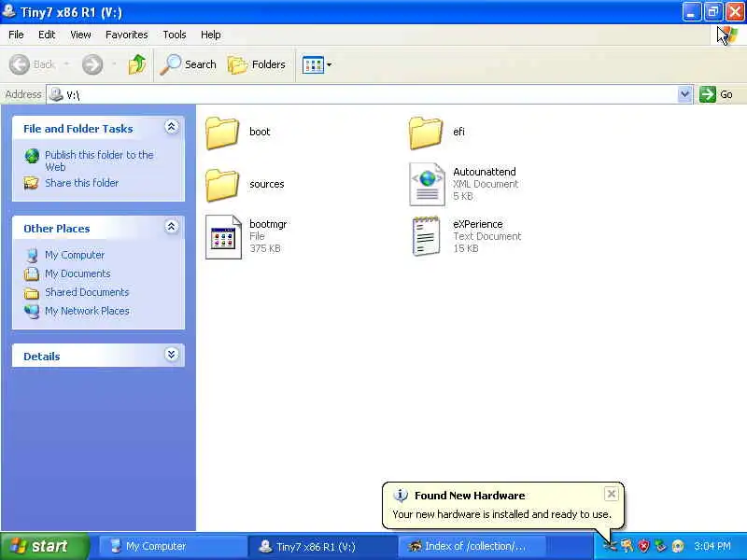Click the Shared Documents folder icon in sidebar
The width and height of the screenshot is (747, 560).
click(x=32, y=293)
